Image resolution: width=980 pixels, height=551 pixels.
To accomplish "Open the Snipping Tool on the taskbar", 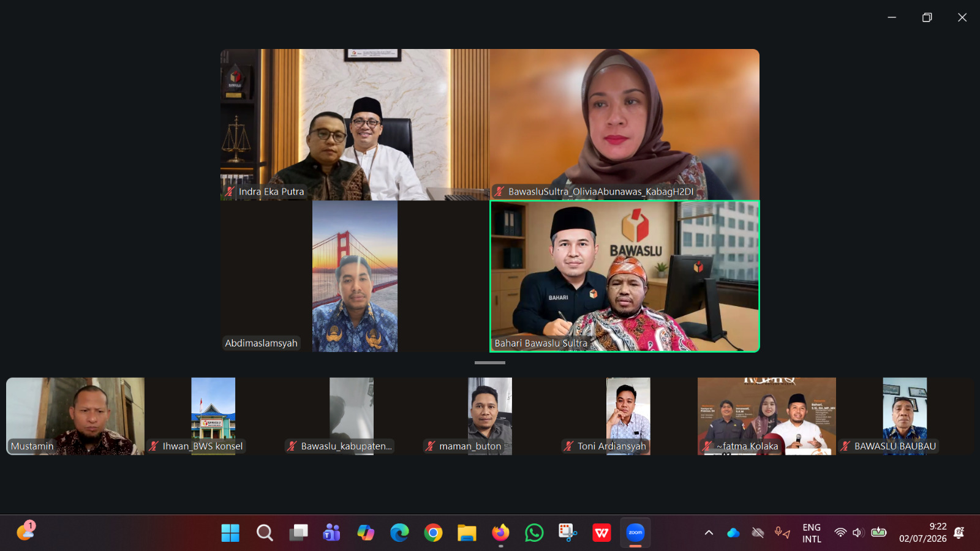I will (568, 533).
